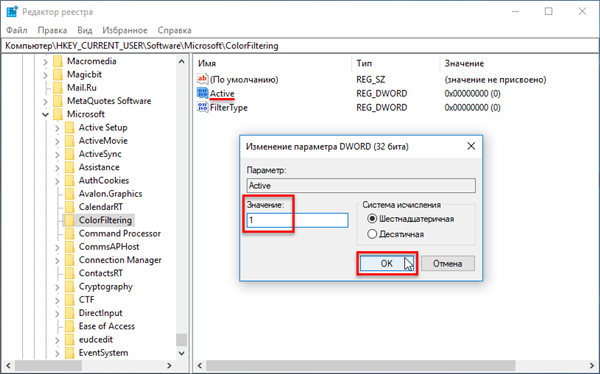This screenshot has width=600, height=374.
Task: Select the eudcedit tree item
Action: coord(96,340)
